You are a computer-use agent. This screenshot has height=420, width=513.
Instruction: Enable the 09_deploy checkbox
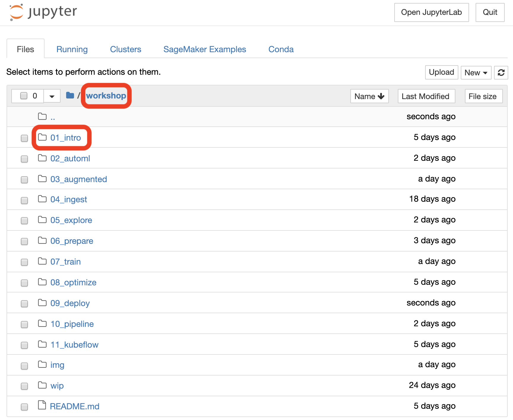[x=24, y=304]
